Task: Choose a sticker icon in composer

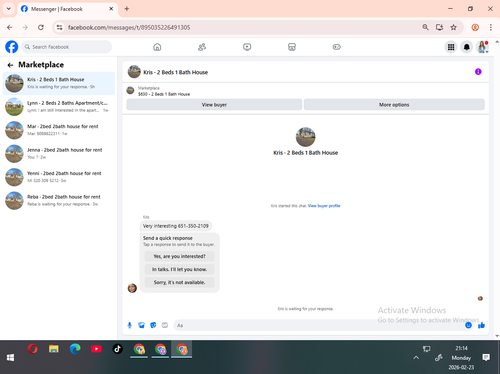Action: pos(153,325)
